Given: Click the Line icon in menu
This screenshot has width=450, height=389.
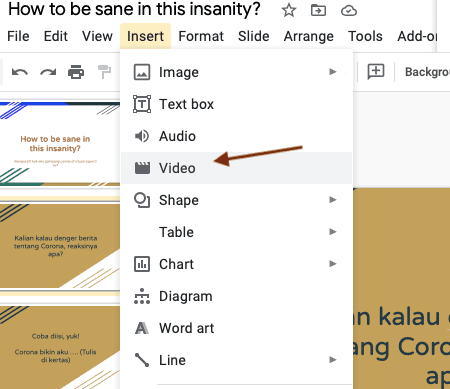Looking at the screenshot, I should pyautogui.click(x=142, y=360).
